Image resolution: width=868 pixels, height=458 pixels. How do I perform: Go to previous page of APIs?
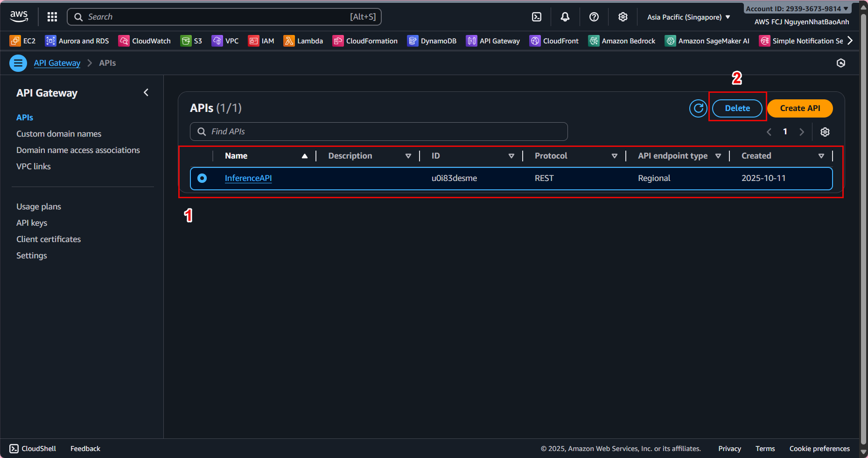pyautogui.click(x=769, y=132)
